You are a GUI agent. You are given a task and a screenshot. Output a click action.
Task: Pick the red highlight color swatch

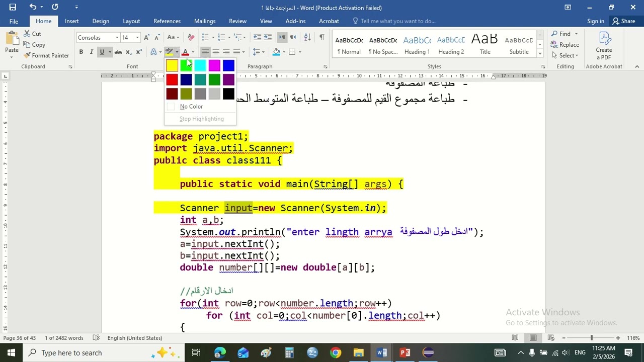pos(172,79)
